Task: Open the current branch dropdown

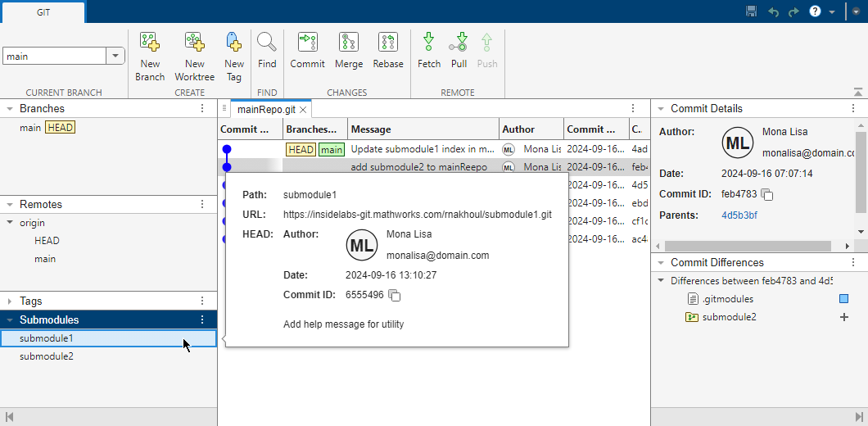Action: point(115,57)
